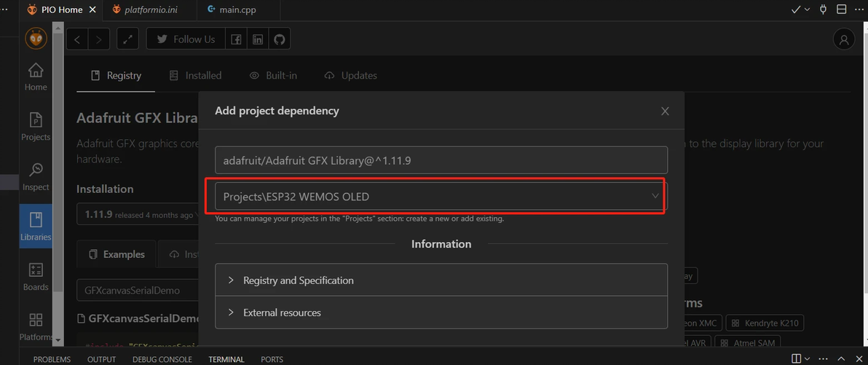Image resolution: width=868 pixels, height=365 pixels.
Task: Go back with the left arrow button
Action: [x=77, y=39]
